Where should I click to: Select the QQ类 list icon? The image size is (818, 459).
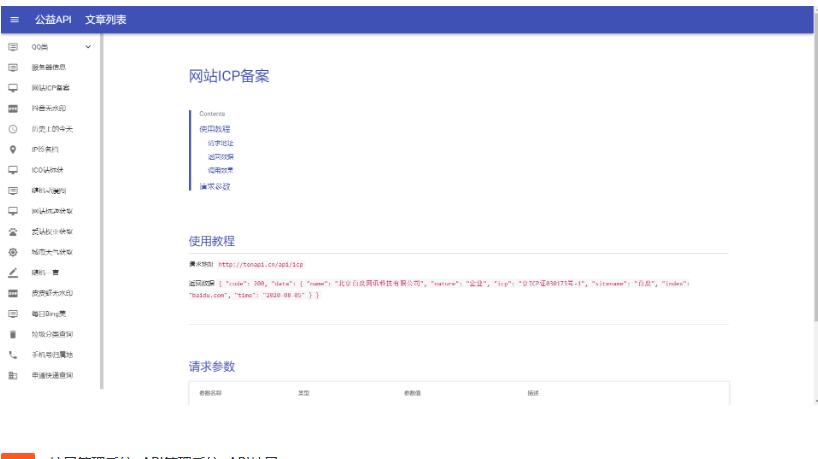coord(13,47)
